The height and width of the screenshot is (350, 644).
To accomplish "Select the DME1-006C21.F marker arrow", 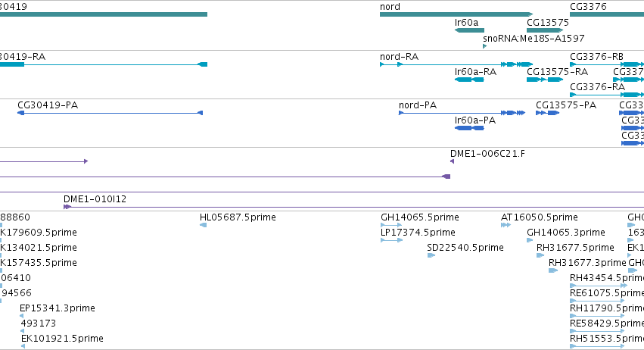I will [452, 161].
